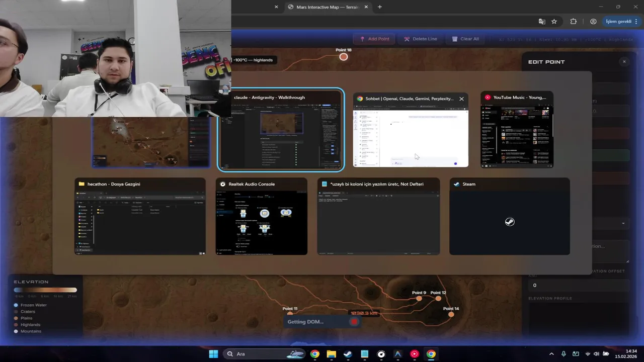Open YouTube Music from the taskbar
Image resolution: width=644 pixels, height=362 pixels.
click(x=414, y=354)
